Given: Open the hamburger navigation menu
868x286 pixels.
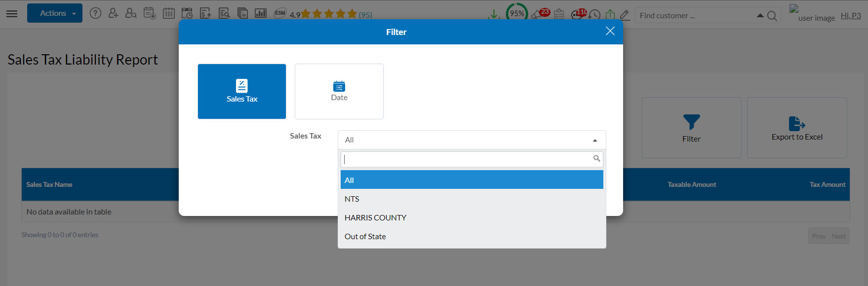Looking at the screenshot, I should (12, 13).
